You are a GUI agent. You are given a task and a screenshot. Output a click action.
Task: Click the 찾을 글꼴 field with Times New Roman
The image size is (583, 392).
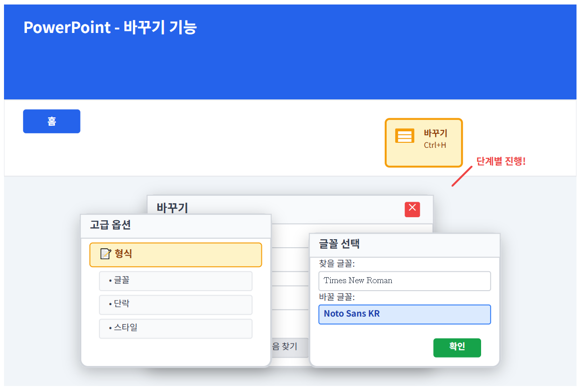tap(405, 281)
